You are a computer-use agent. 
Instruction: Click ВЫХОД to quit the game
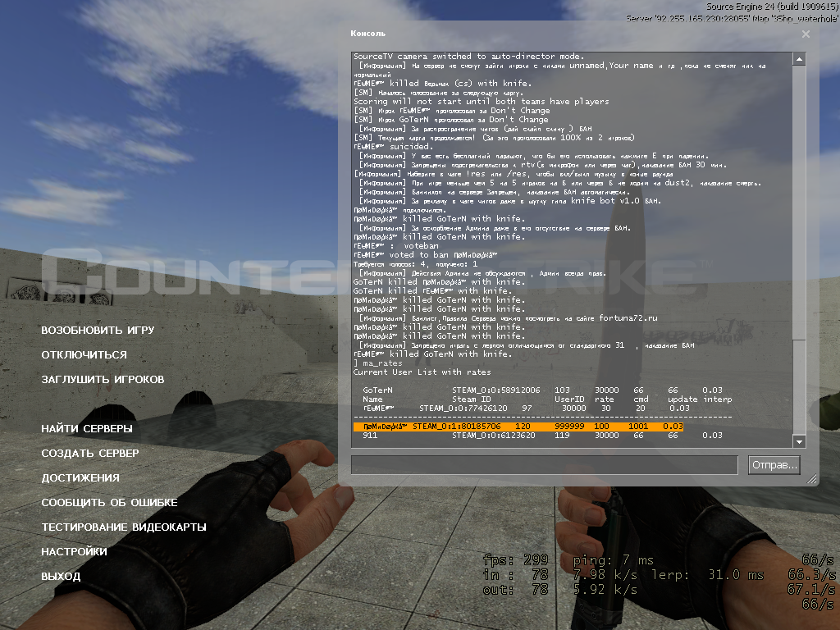click(x=61, y=577)
